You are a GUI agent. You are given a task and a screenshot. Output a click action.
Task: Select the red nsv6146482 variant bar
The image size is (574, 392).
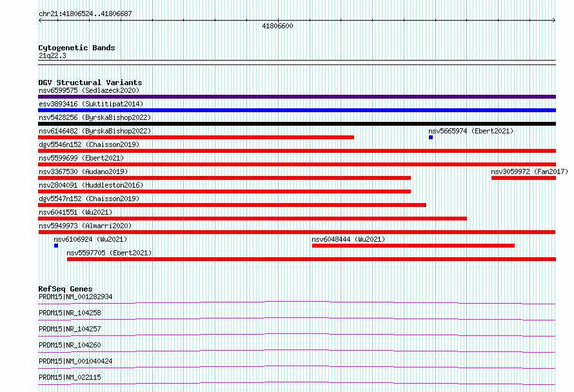pyautogui.click(x=196, y=137)
